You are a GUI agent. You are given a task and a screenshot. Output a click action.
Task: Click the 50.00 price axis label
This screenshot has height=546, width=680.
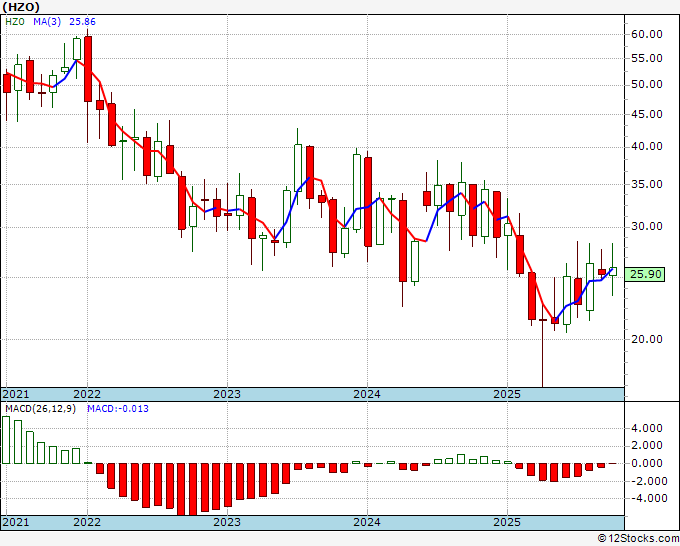(x=647, y=84)
